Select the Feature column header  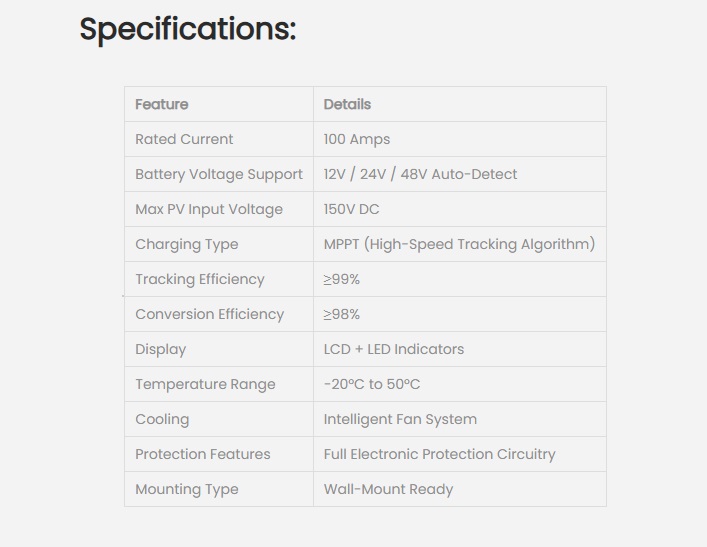click(162, 104)
